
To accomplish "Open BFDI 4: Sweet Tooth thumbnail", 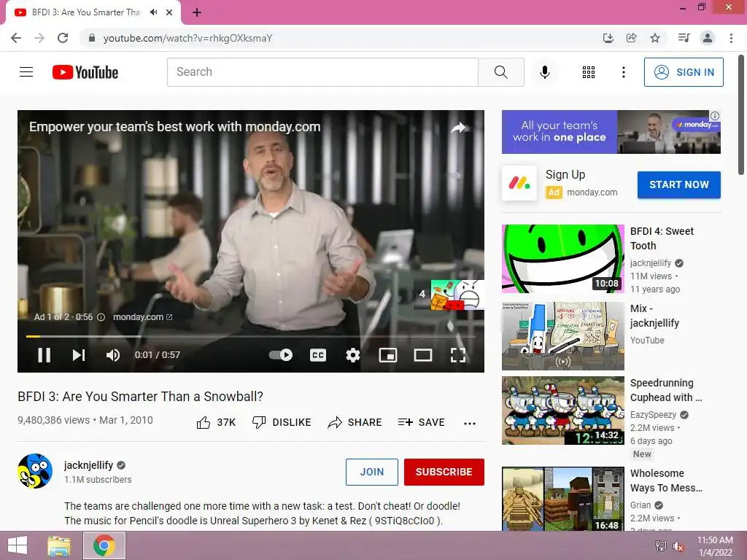I will point(562,259).
